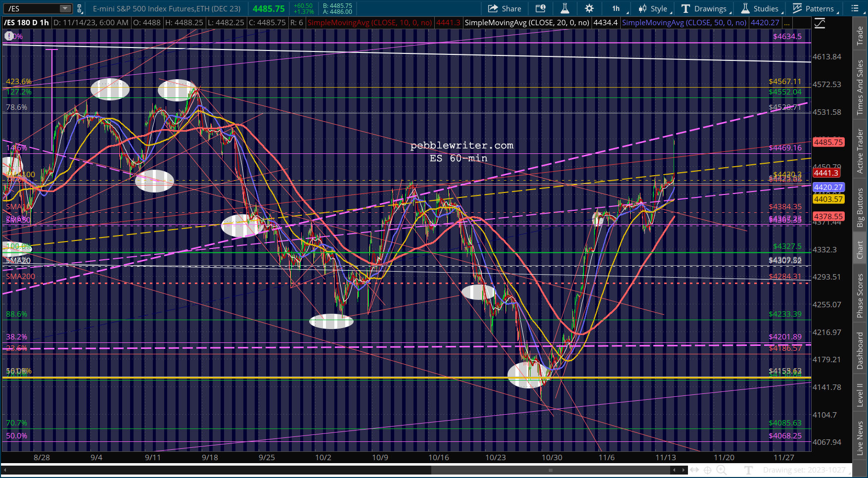Image resolution: width=868 pixels, height=478 pixels.
Task: Open the Style dropdown menu
Action: coord(653,8)
